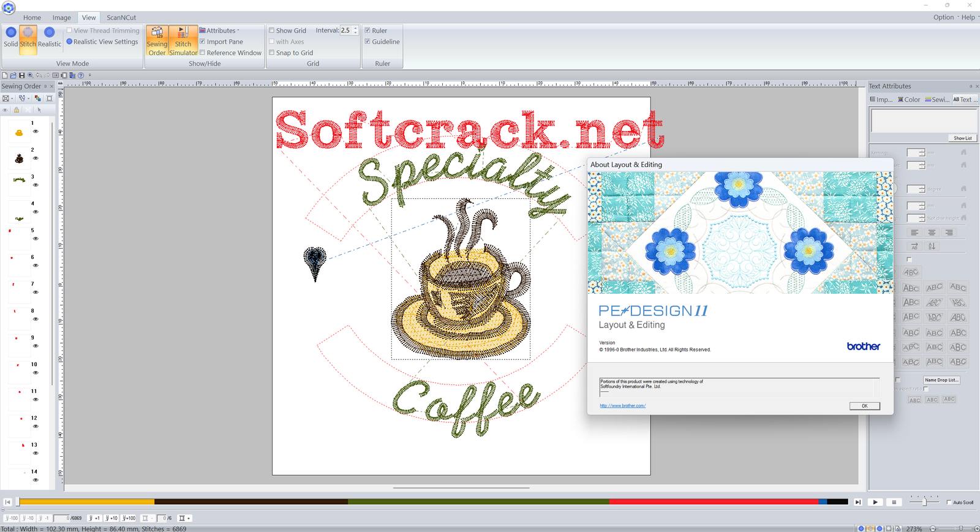
Task: Click the select arrow icon in Sewing Order pane
Action: [x=39, y=110]
